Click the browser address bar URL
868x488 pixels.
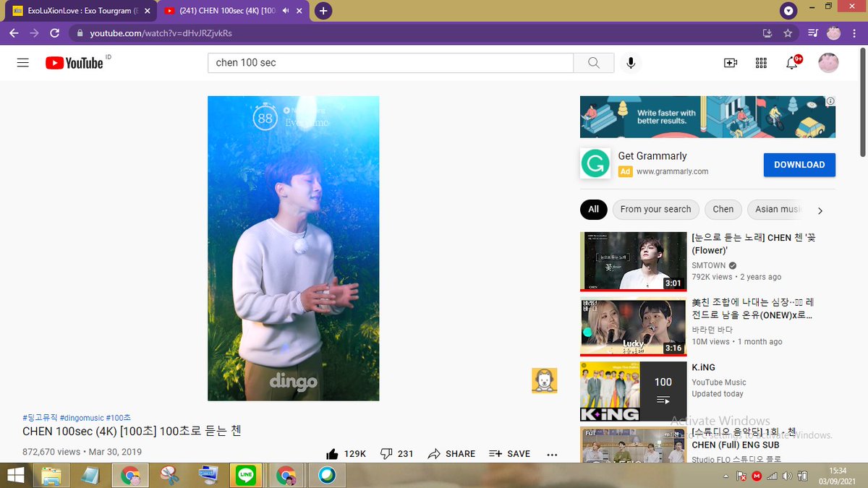161,33
